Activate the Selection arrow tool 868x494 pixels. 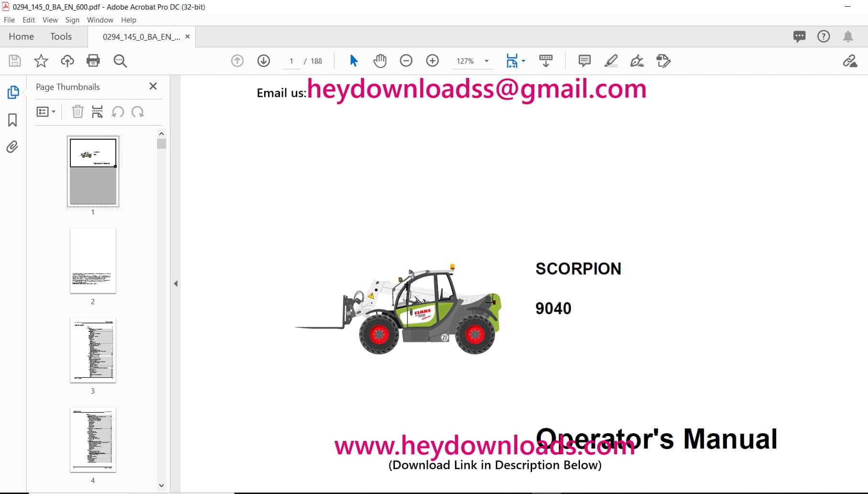click(x=354, y=61)
